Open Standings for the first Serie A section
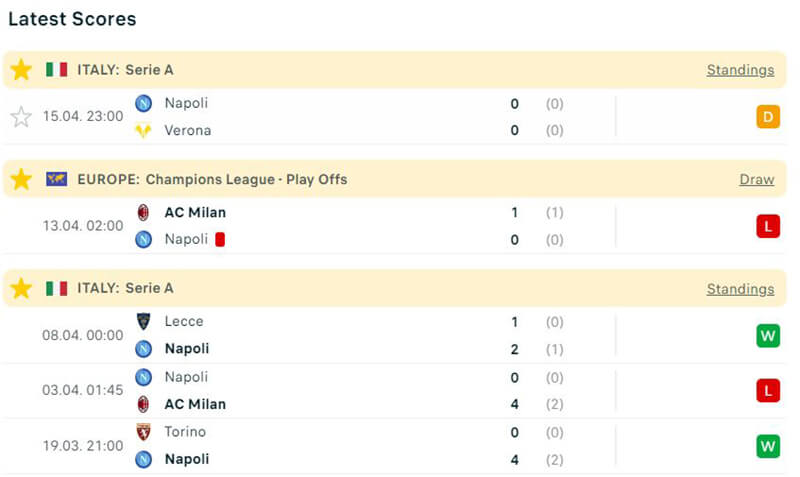This screenshot has height=477, width=800. click(x=740, y=70)
